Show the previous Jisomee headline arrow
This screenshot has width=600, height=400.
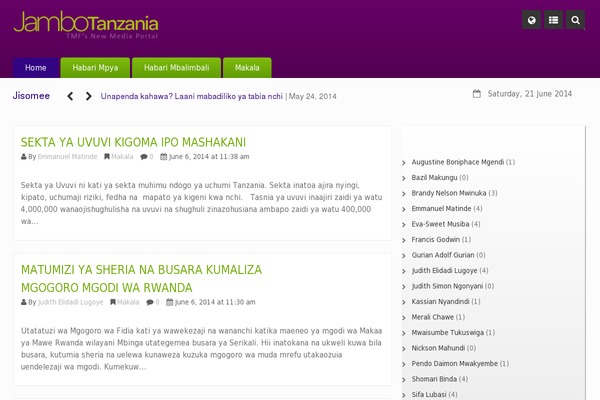pos(70,96)
